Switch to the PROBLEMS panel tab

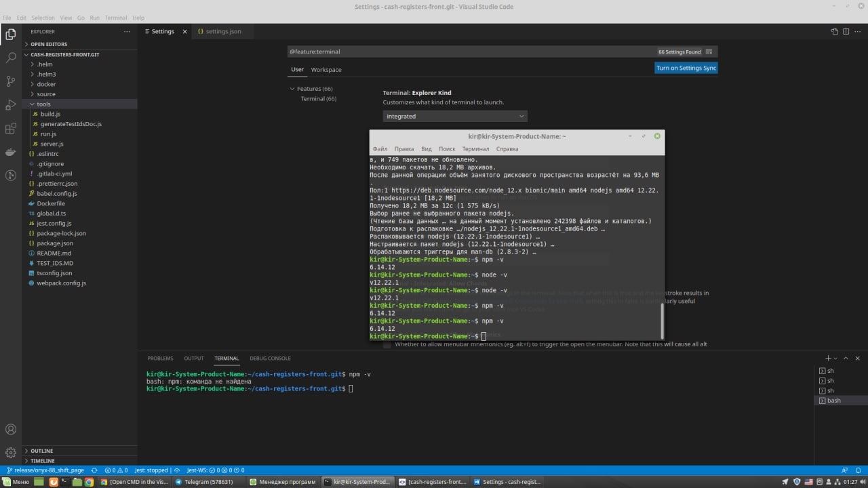pos(160,359)
